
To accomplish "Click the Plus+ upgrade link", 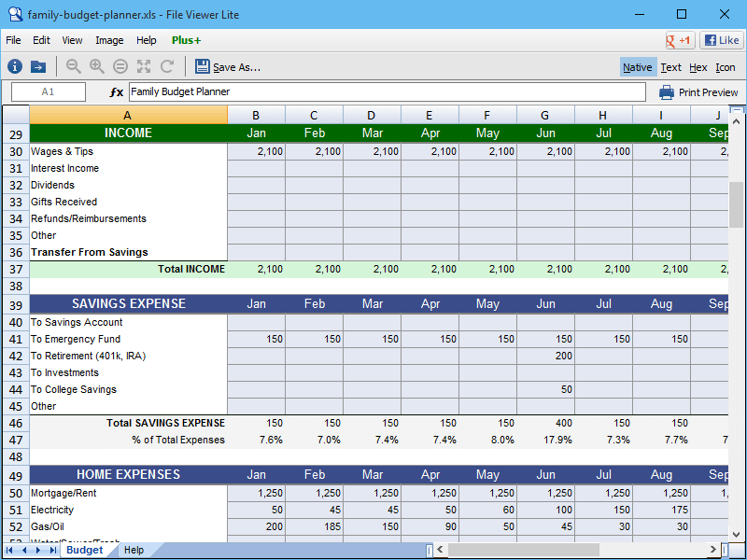I will click(186, 40).
